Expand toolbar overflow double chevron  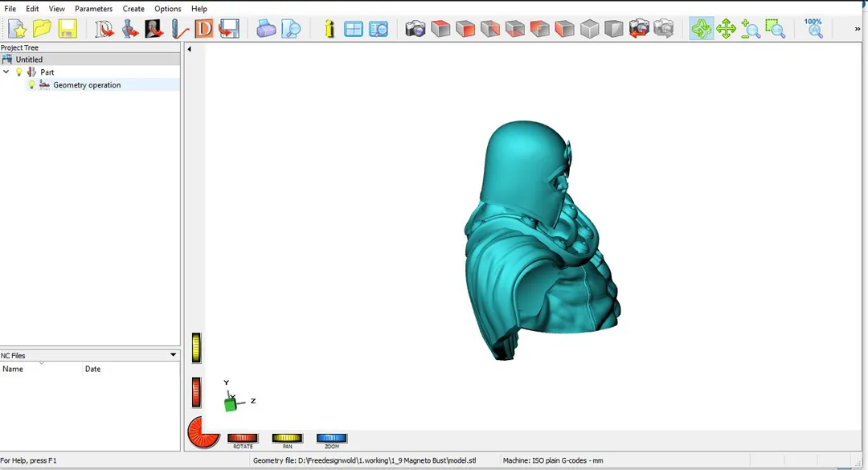pos(858,30)
